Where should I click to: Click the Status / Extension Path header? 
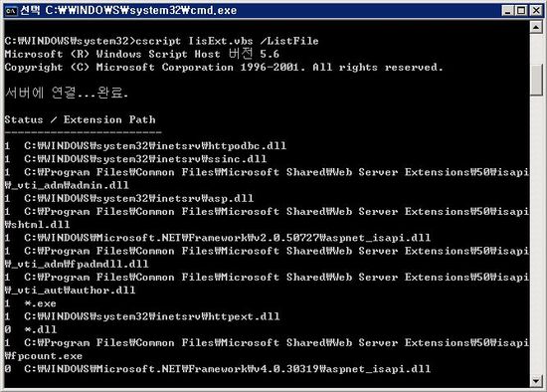tap(80, 119)
